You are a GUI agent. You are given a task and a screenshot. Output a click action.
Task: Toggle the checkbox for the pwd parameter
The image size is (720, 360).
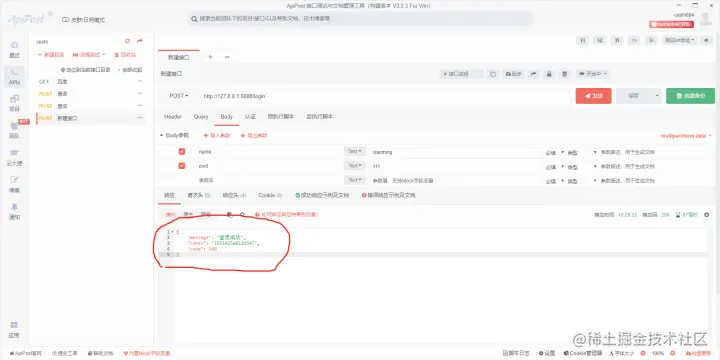point(182,166)
